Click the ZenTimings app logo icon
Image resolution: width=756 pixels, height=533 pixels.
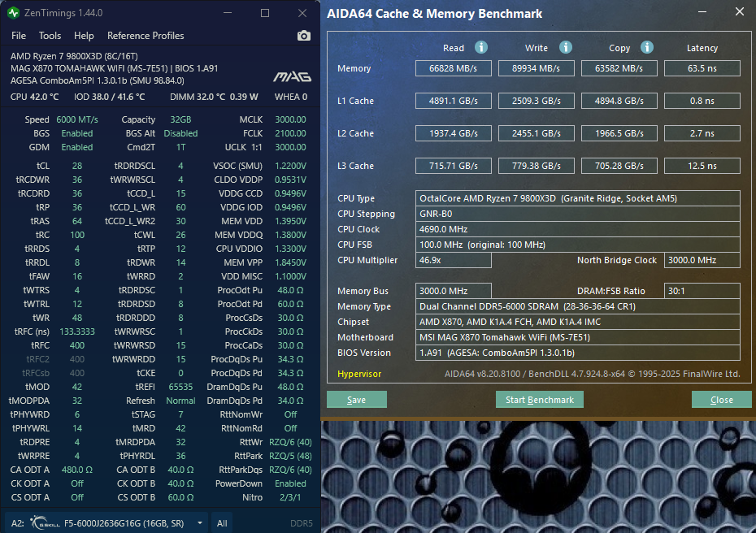point(14,13)
